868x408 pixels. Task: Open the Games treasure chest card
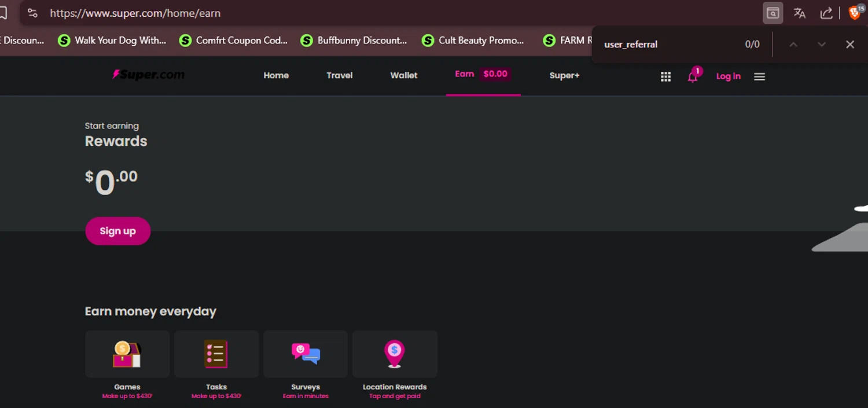(x=127, y=354)
